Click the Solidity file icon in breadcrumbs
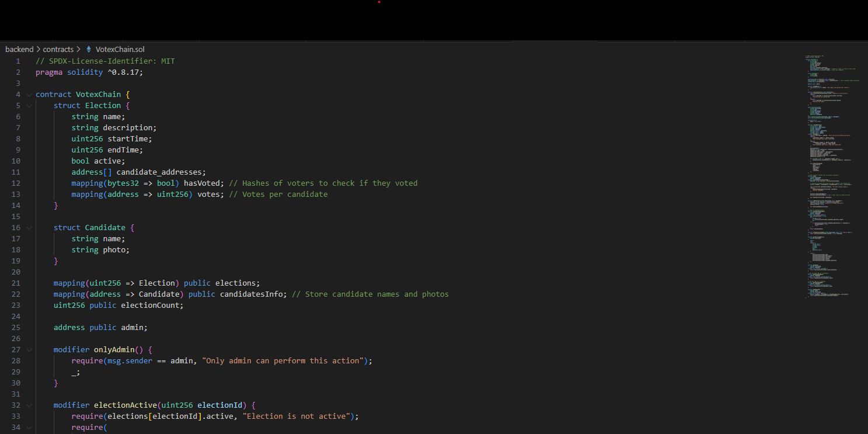Screen dimensions: 868x434 coord(89,50)
